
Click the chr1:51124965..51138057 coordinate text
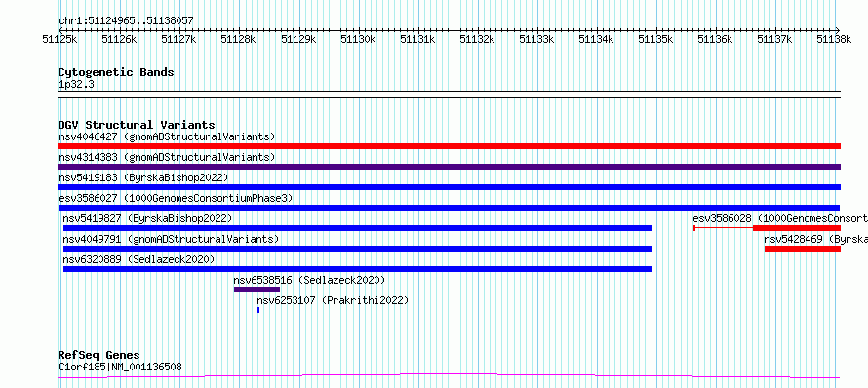click(126, 21)
